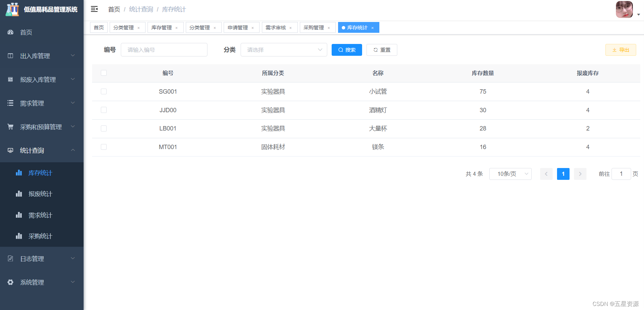Expand the 报废入库管理 menu
This screenshot has width=644, height=310.
73,79
